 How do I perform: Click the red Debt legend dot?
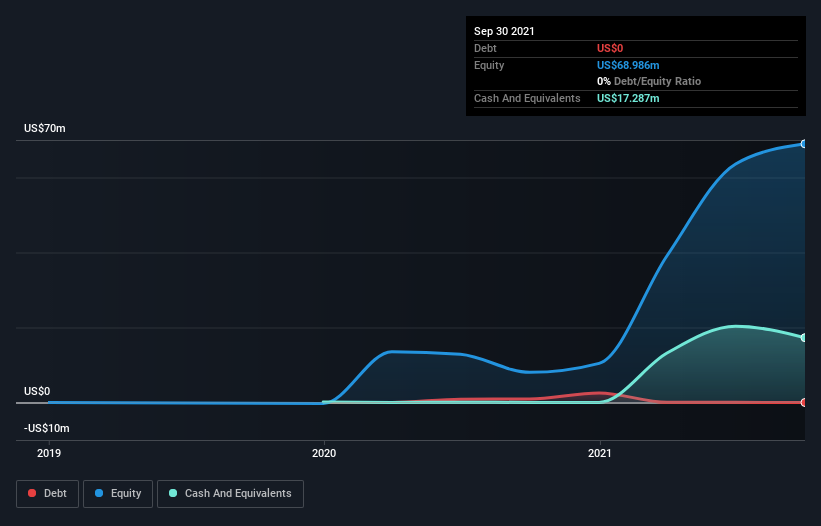(32, 493)
